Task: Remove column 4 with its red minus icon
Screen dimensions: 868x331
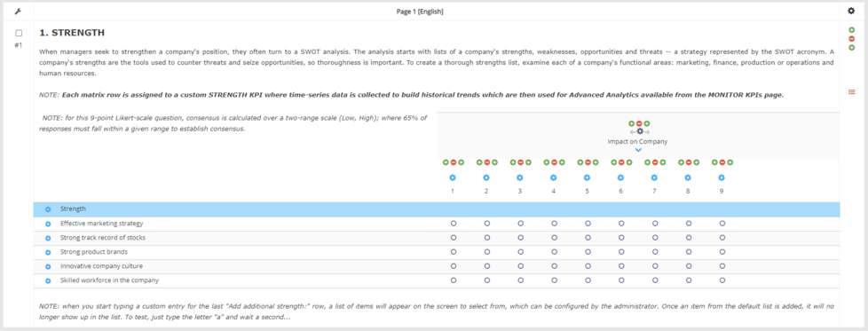Action: [x=554, y=162]
